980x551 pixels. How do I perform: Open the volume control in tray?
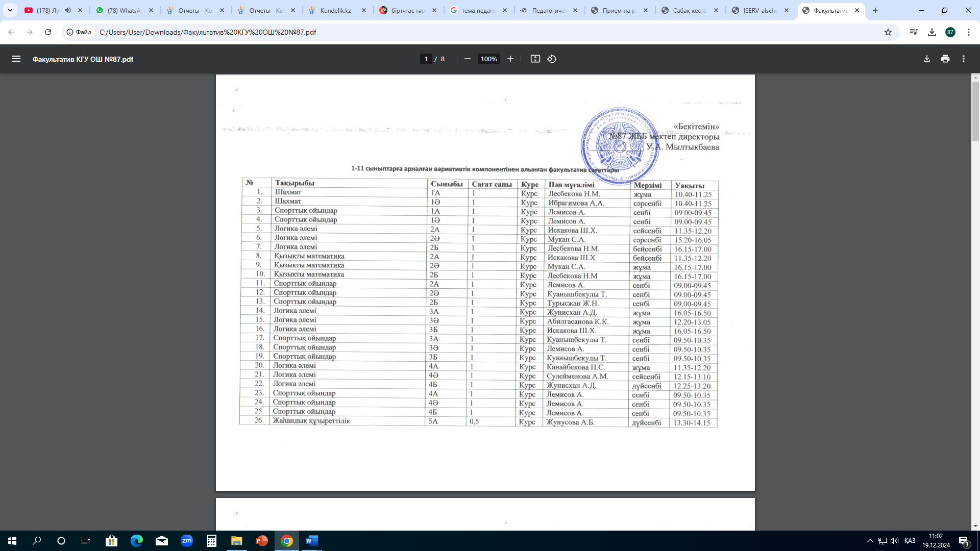[x=894, y=541]
